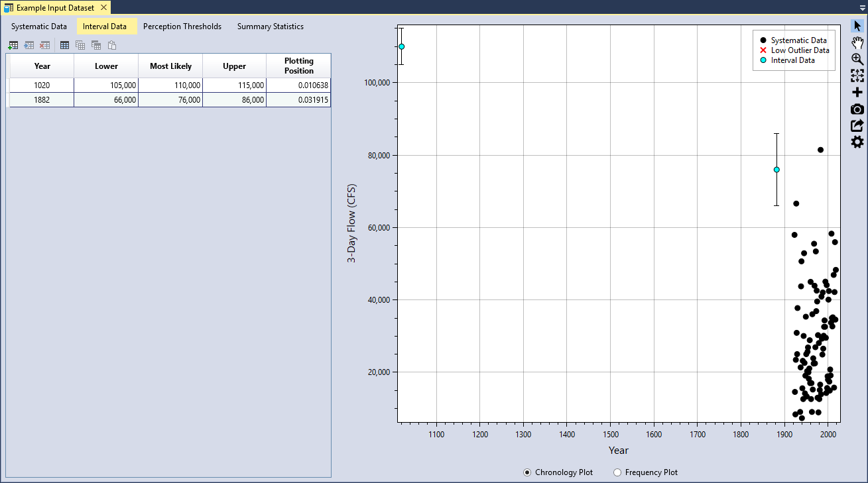The image size is (868, 483).
Task: Switch to Frequency Plot view
Action: click(x=617, y=472)
